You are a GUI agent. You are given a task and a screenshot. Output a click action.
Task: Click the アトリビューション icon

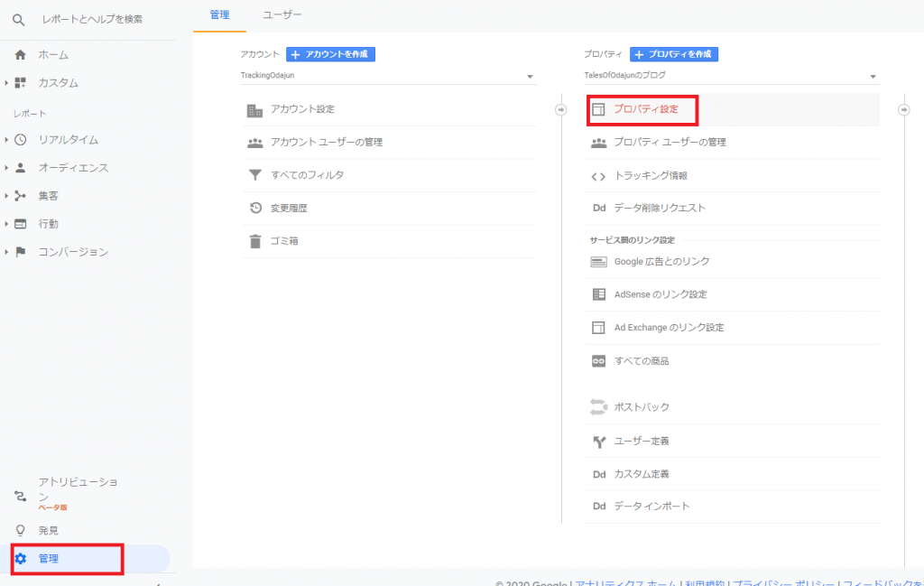click(x=20, y=497)
